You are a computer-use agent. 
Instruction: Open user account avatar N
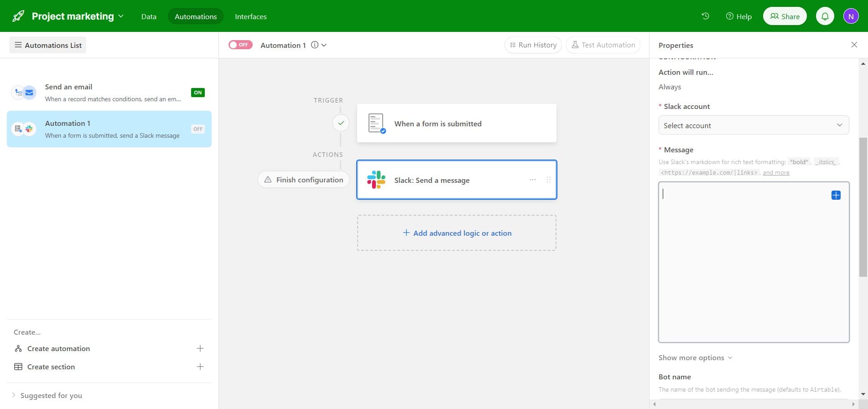tap(851, 16)
